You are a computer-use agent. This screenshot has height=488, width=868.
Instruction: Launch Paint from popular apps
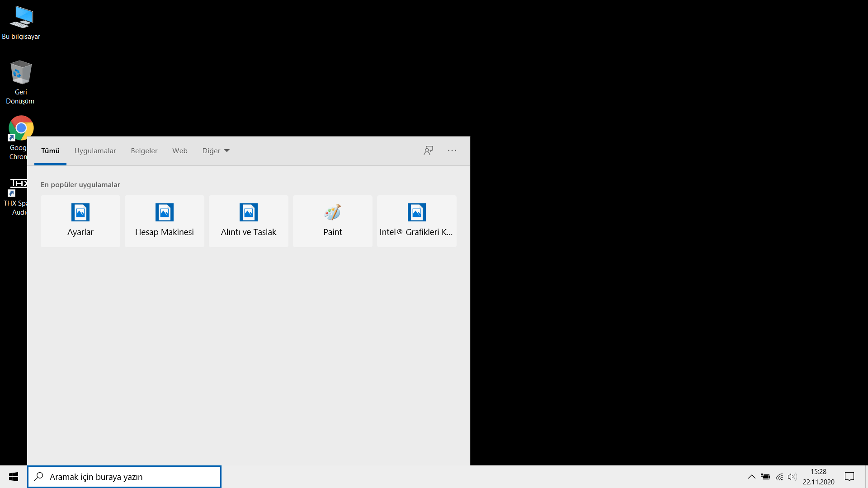pos(333,221)
